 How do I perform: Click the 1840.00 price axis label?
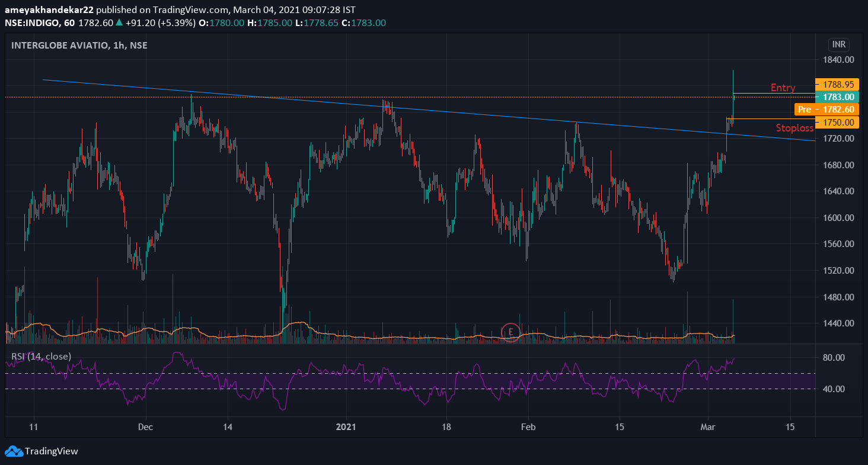point(838,59)
